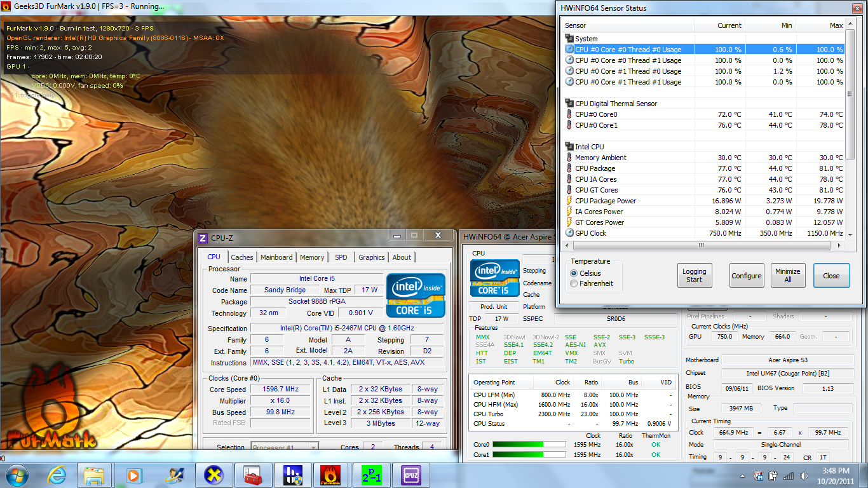This screenshot has width=868, height=488.
Task: Launch Internet Explorer from the taskbar
Action: click(x=57, y=475)
